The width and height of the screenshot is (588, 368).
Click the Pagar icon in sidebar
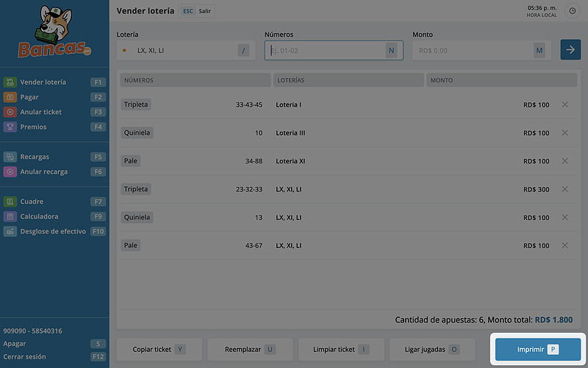pos(10,97)
